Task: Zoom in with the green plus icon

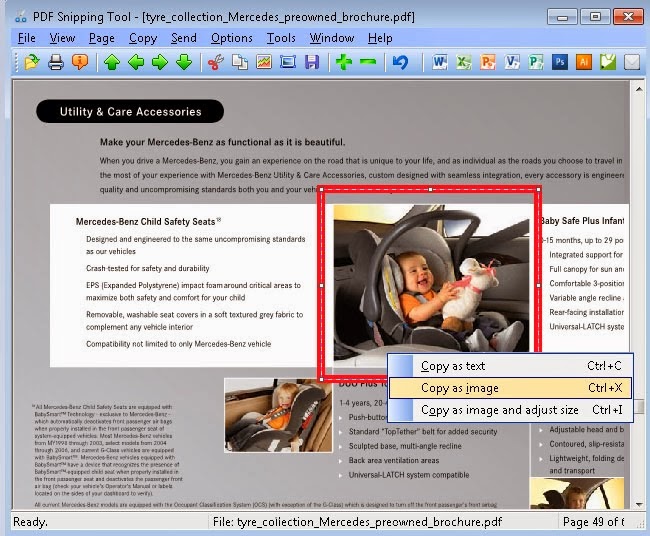Action: [344, 62]
